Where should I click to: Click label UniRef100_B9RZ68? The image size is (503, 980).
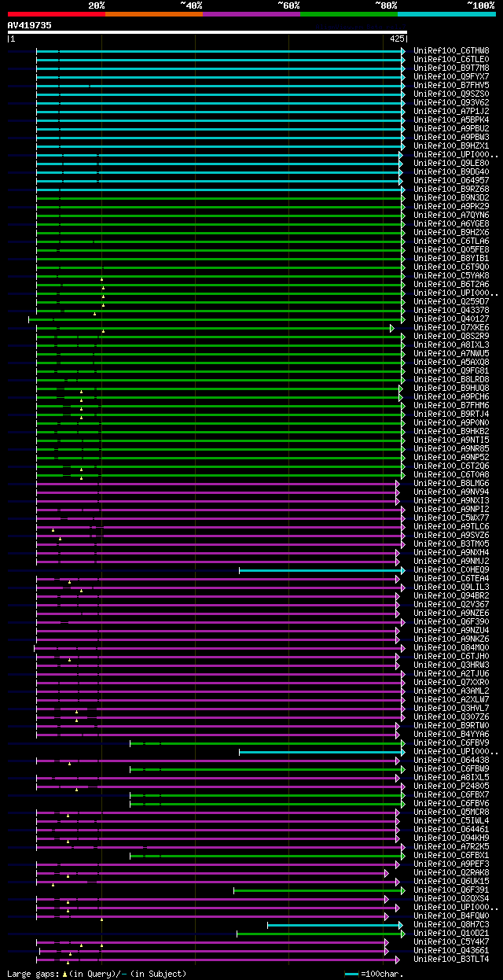[x=451, y=189]
